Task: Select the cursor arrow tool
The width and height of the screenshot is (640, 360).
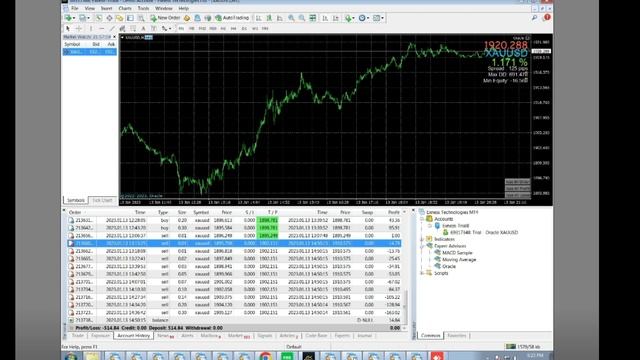Action: 68,29
